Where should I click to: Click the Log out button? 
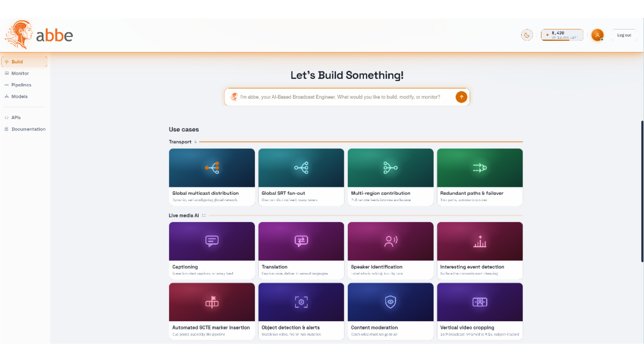coord(624,35)
